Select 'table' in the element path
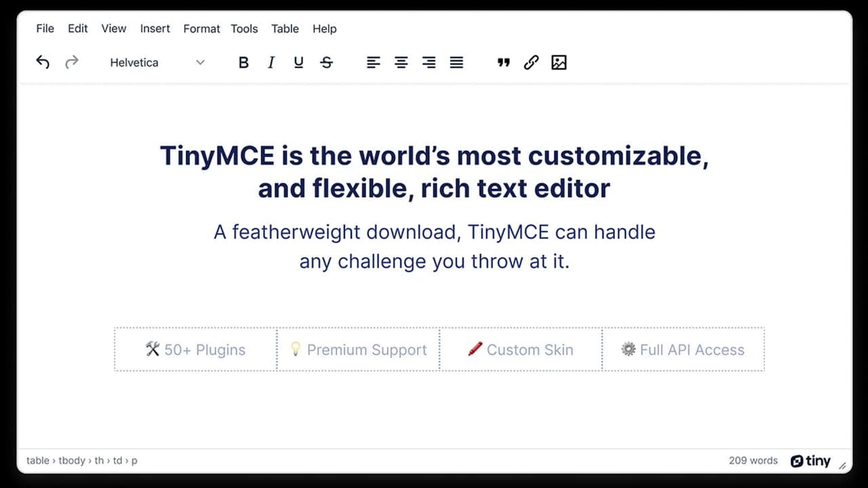 click(38, 460)
